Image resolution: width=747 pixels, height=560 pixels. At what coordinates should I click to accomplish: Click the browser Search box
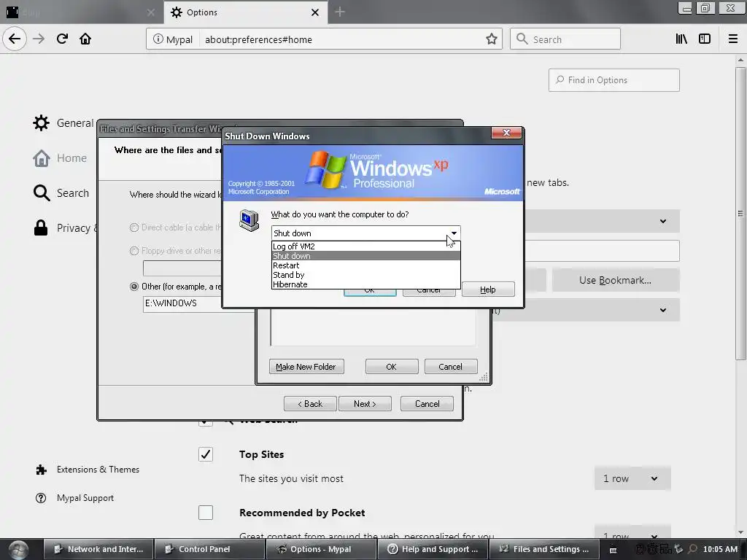(x=565, y=39)
